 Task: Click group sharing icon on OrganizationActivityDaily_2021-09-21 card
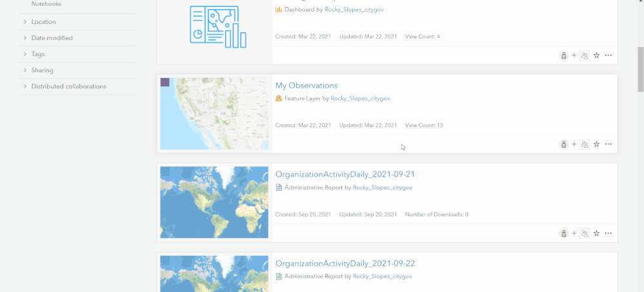click(x=585, y=233)
